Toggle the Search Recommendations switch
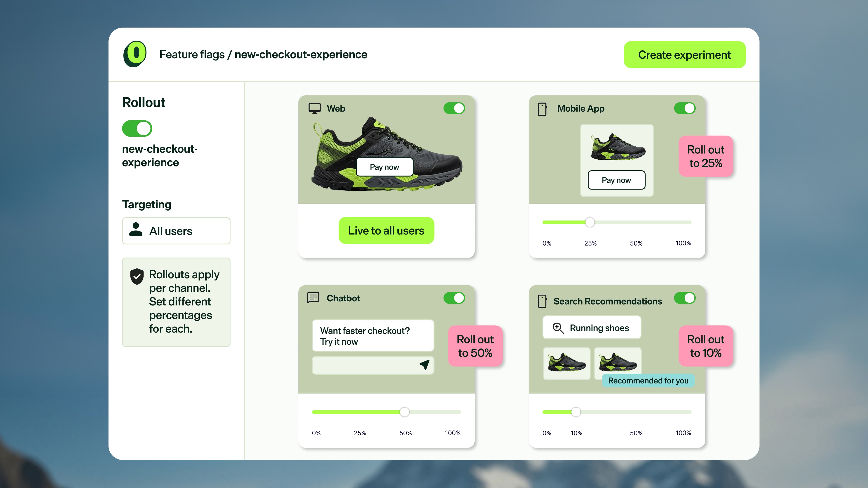Image resolution: width=868 pixels, height=488 pixels. pos(684,298)
